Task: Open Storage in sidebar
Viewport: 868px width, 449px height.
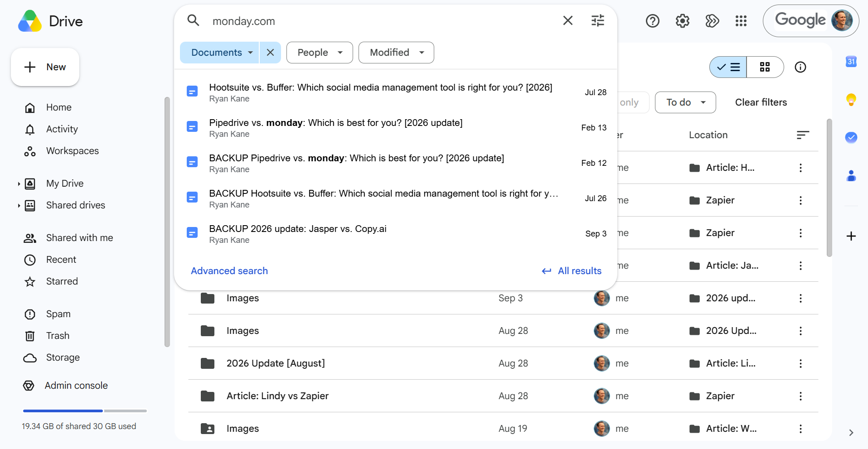Action: [x=63, y=357]
